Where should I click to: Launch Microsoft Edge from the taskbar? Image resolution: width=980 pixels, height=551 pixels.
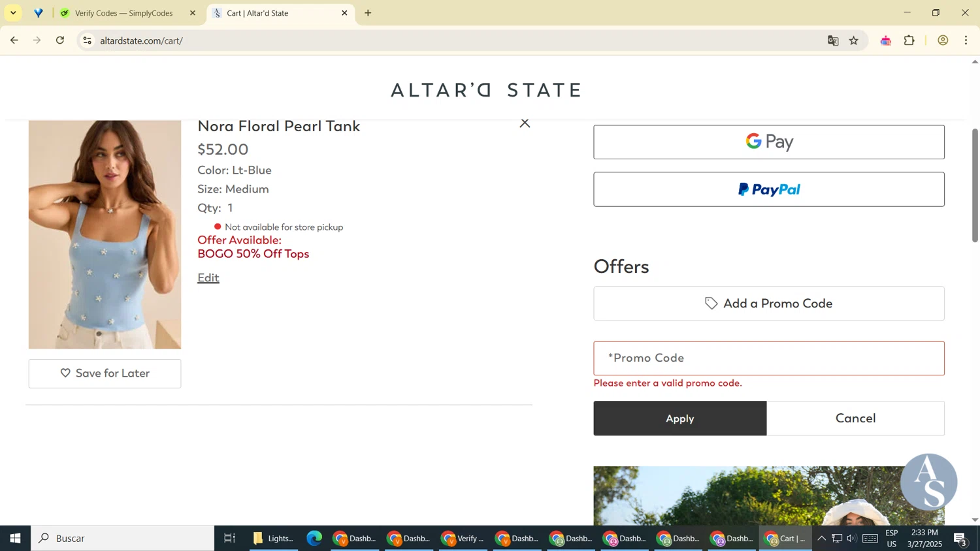314,539
